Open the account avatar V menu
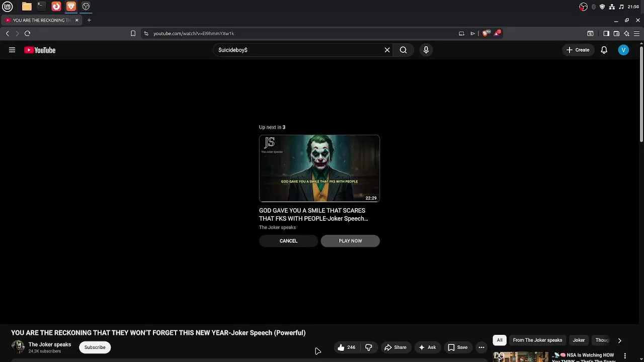Viewport: 644px width, 362px height. point(623,50)
